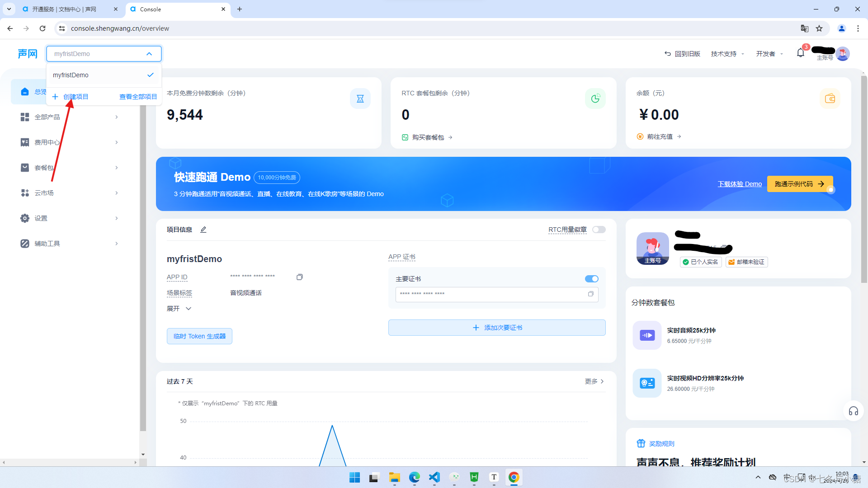Expand 全部产品 submenu
The image size is (868, 488).
click(117, 117)
